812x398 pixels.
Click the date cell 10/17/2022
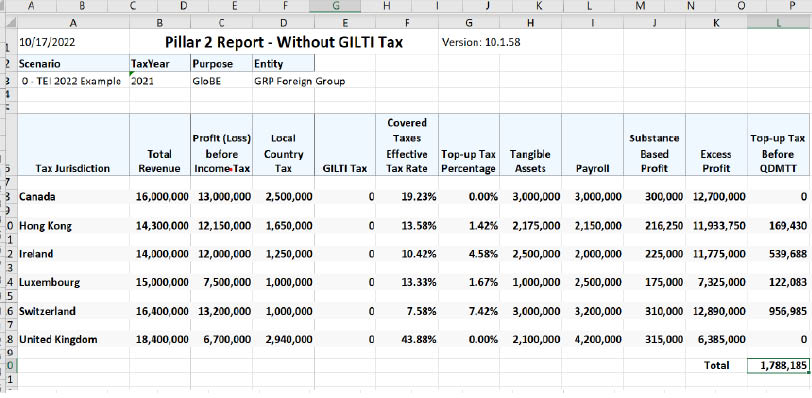(74, 42)
